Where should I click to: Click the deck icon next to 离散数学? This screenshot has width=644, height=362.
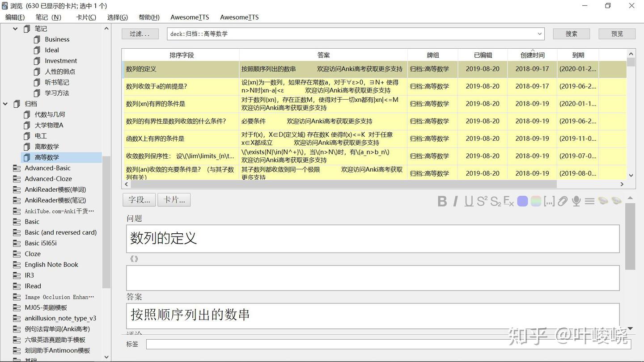[x=27, y=147]
